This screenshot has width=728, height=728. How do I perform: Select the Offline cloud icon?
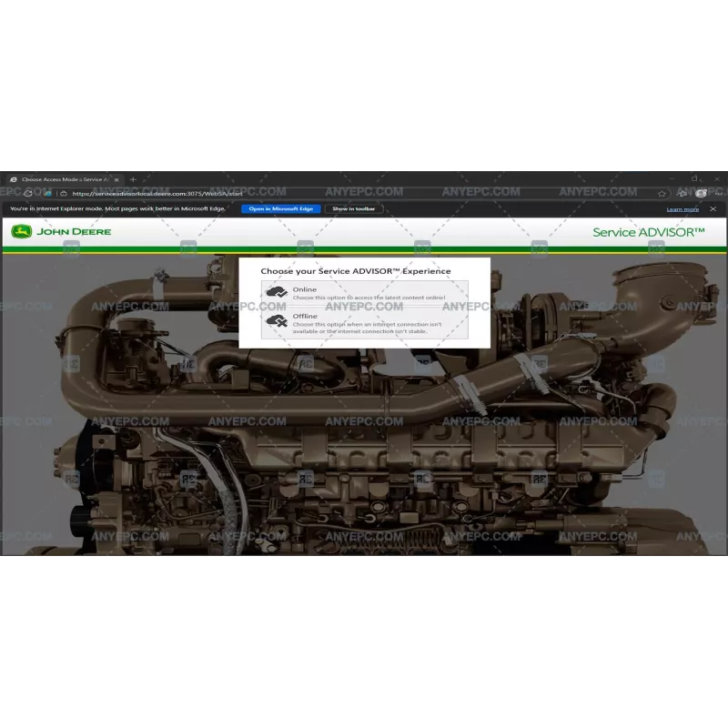(x=276, y=321)
